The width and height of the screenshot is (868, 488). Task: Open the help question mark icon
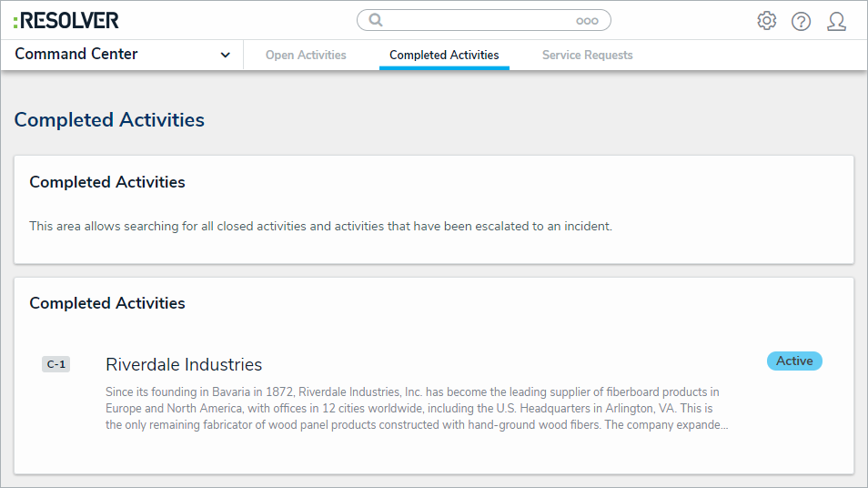click(801, 21)
